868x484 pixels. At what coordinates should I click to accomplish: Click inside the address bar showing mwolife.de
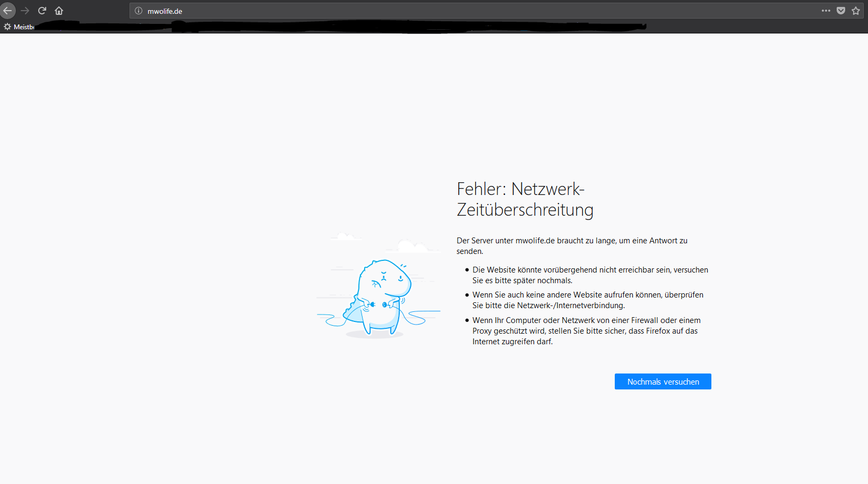tap(212, 11)
